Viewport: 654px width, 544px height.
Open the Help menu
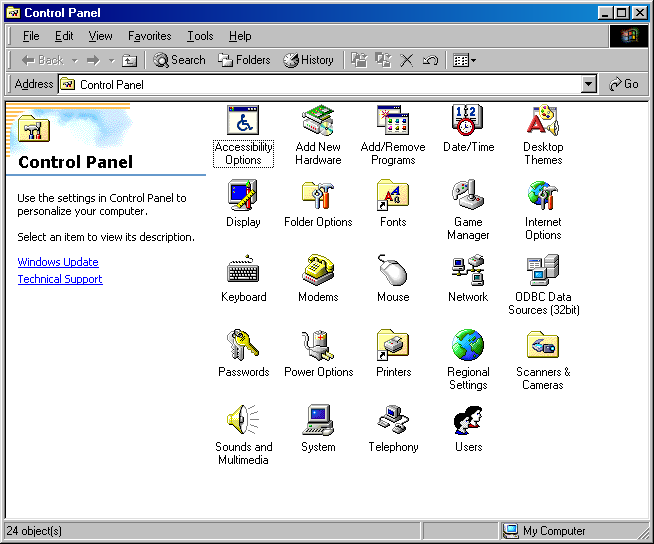240,36
